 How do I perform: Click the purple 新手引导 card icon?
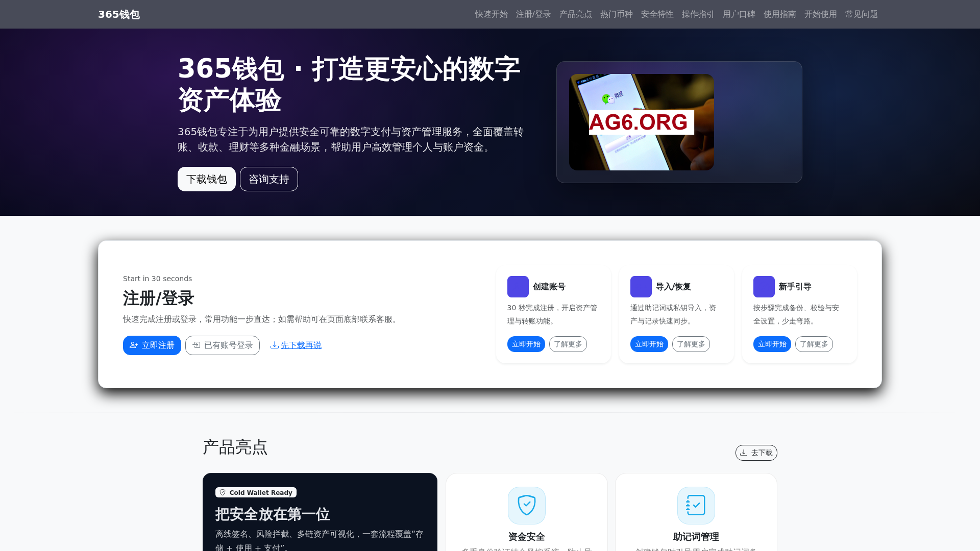tap(764, 287)
